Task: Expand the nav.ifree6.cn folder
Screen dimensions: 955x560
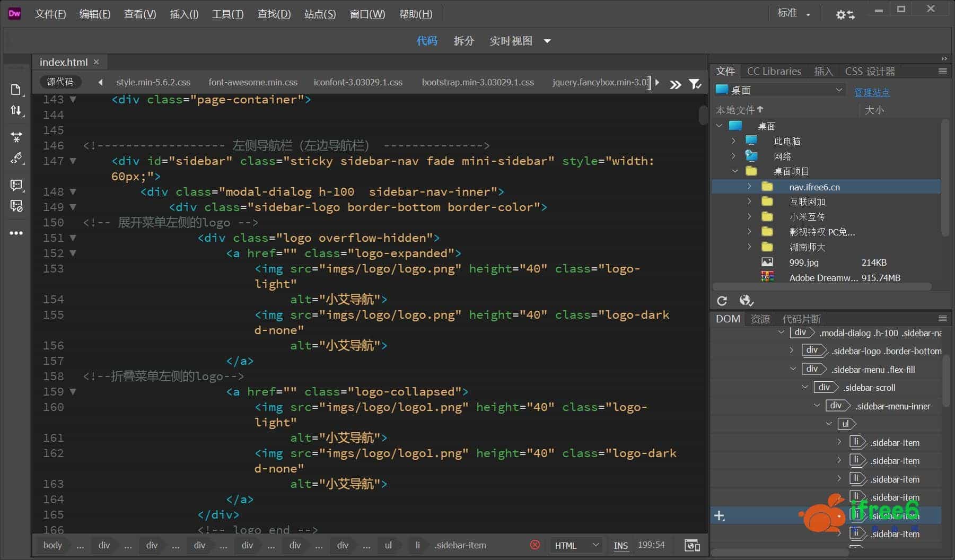Action: pos(749,187)
